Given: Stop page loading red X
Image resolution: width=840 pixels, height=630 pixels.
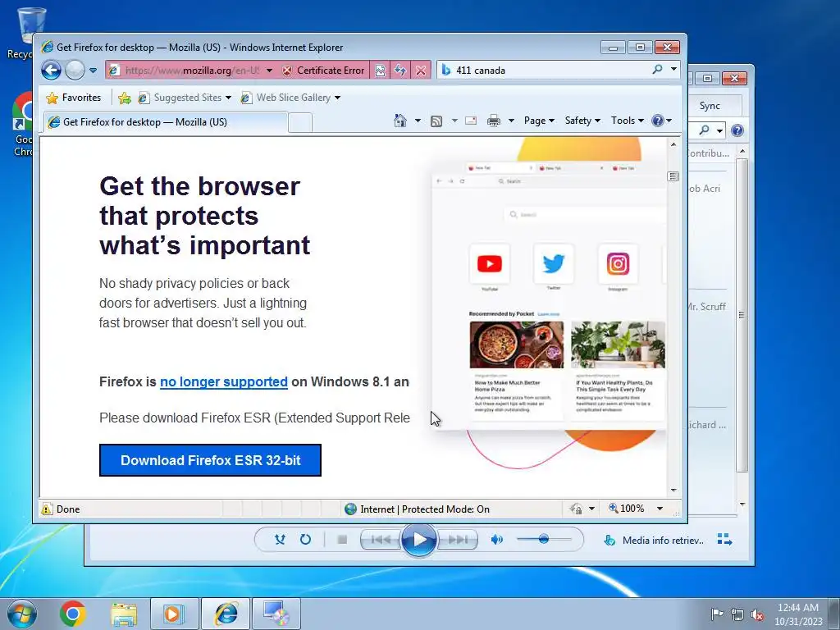Looking at the screenshot, I should (421, 71).
